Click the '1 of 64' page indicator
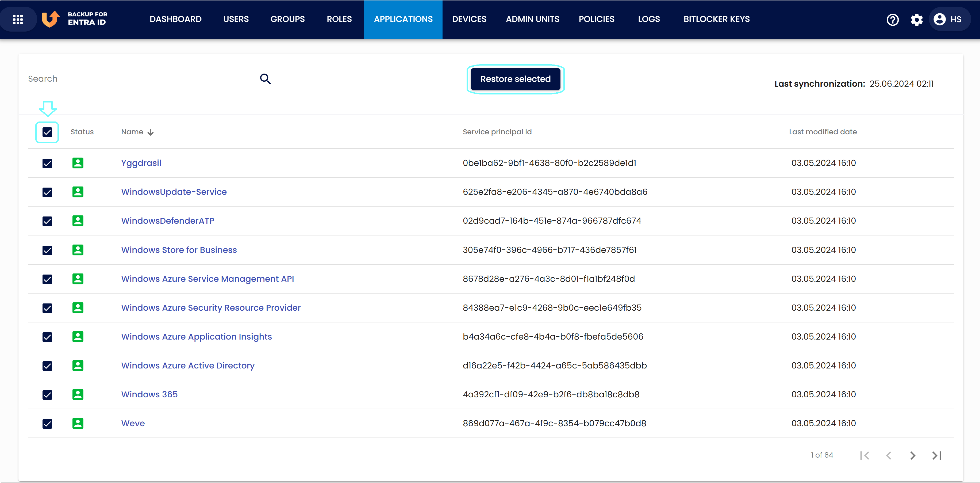 pos(822,455)
